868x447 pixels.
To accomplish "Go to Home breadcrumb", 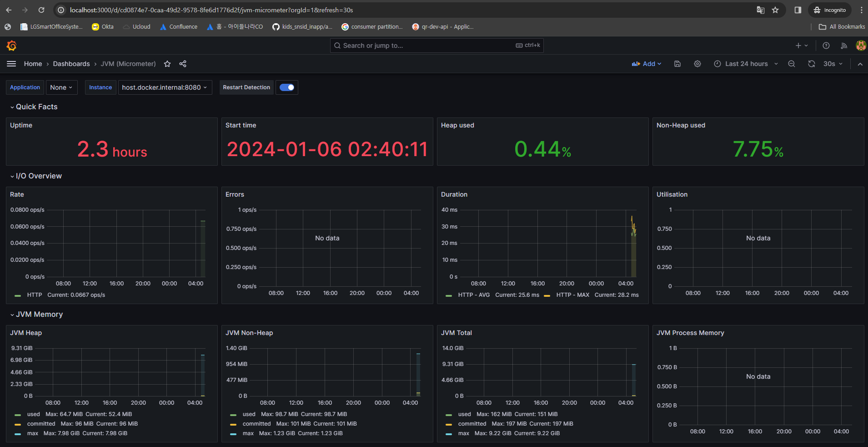I will pyautogui.click(x=33, y=64).
